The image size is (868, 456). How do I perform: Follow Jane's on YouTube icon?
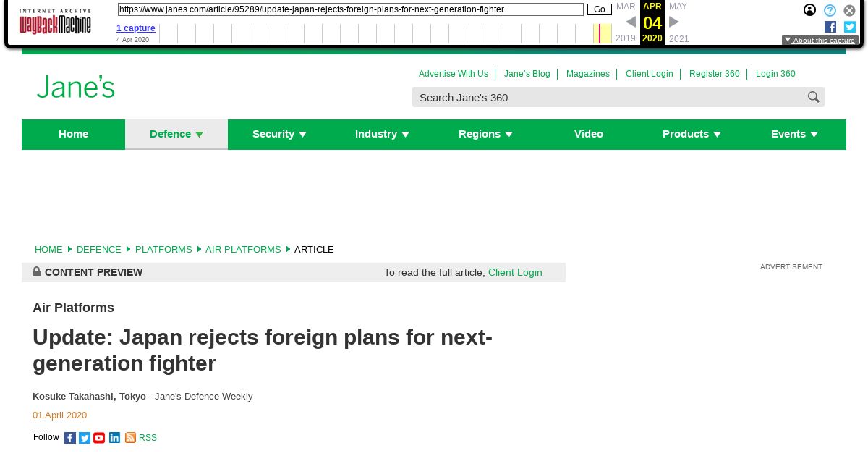[99, 438]
